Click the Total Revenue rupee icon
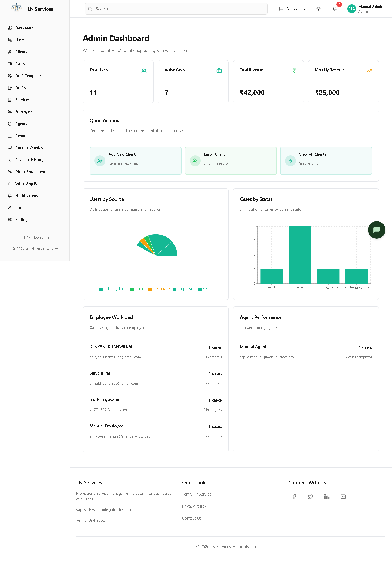The width and height of the screenshot is (392, 565). pos(294,71)
